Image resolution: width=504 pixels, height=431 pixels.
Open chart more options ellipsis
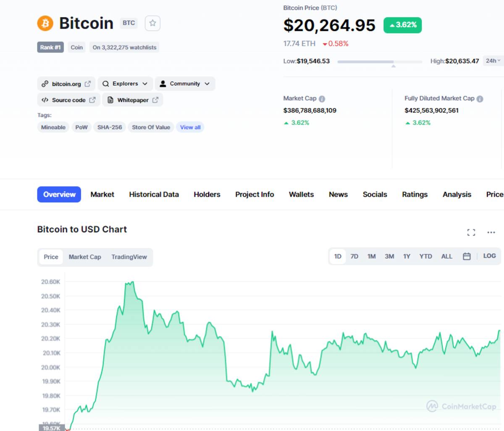click(x=491, y=232)
